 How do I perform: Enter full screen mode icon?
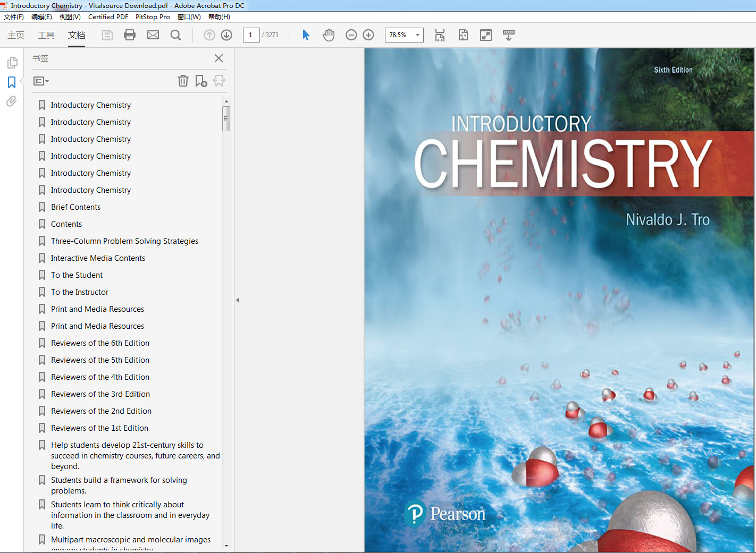[486, 35]
